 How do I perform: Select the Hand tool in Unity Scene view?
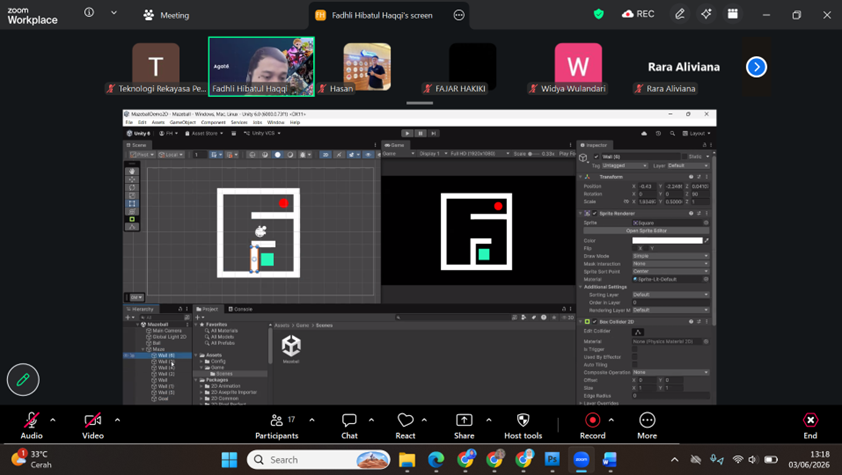tap(132, 172)
